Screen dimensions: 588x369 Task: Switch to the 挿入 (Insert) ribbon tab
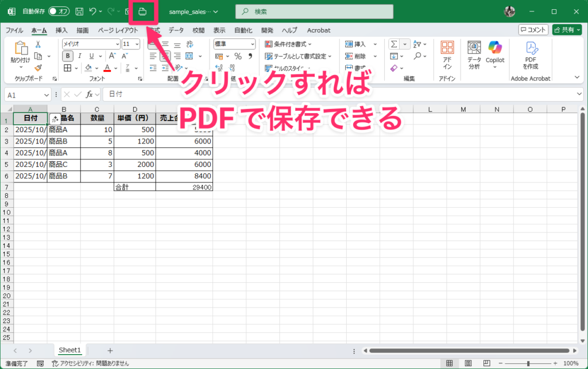point(61,30)
